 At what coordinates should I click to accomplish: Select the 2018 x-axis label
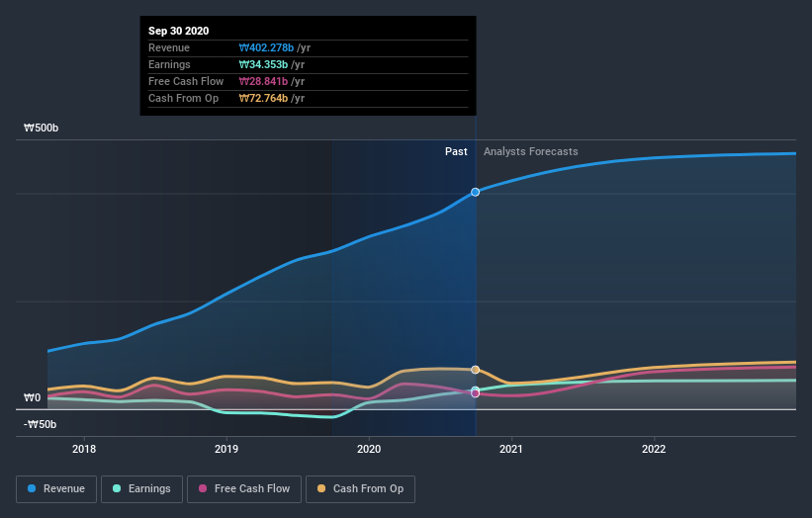84,449
